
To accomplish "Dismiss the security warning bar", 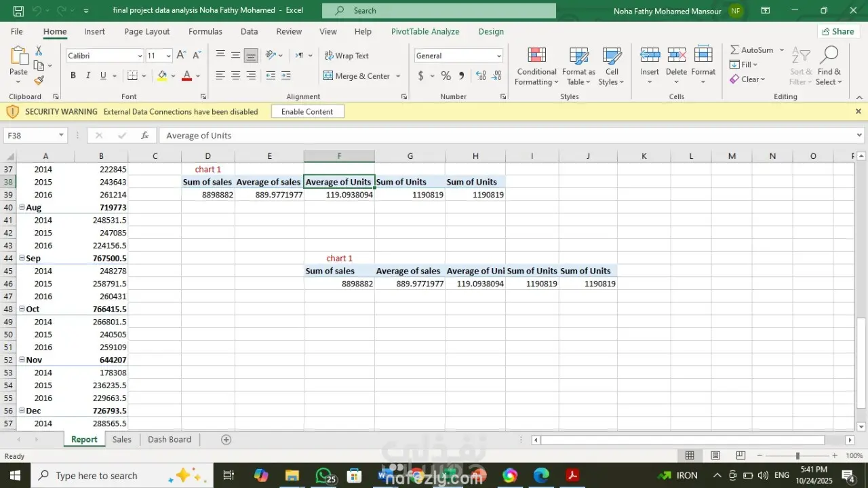I will tap(858, 111).
